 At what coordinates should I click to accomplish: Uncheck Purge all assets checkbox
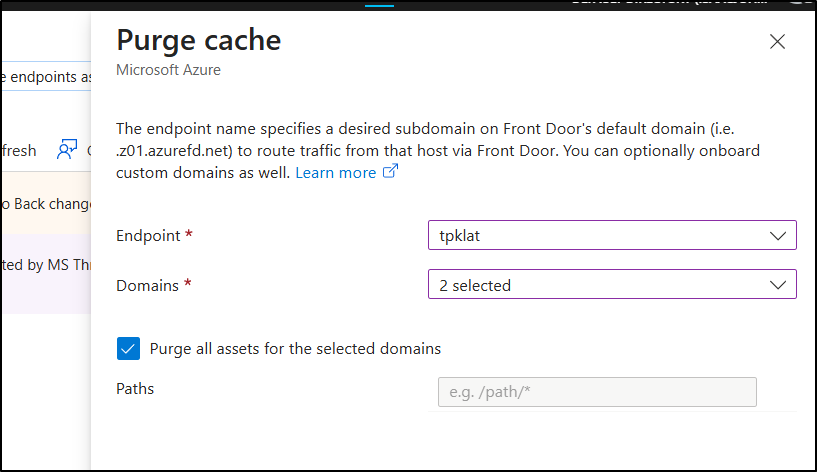[x=128, y=348]
